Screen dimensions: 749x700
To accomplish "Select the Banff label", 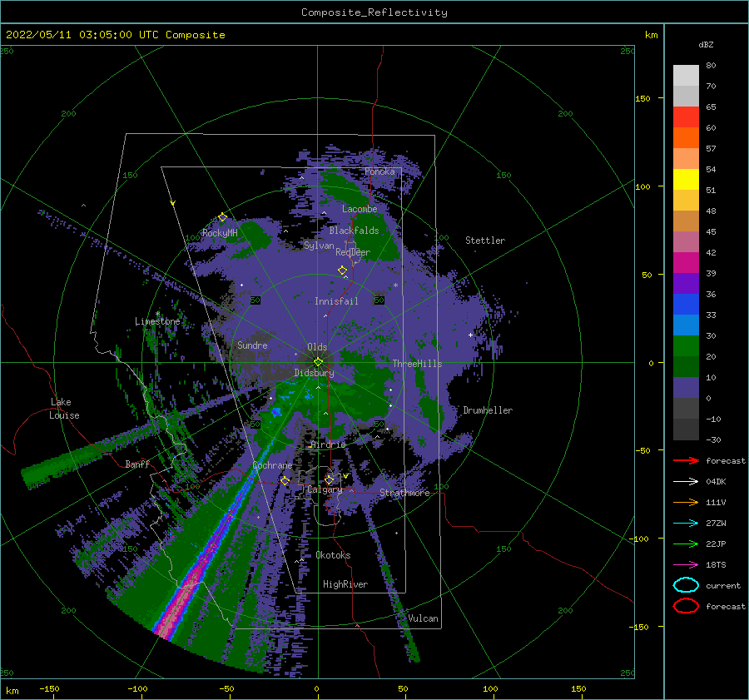I will (137, 464).
